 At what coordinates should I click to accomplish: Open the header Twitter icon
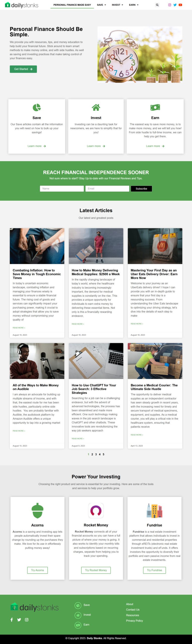[x=175, y=5]
